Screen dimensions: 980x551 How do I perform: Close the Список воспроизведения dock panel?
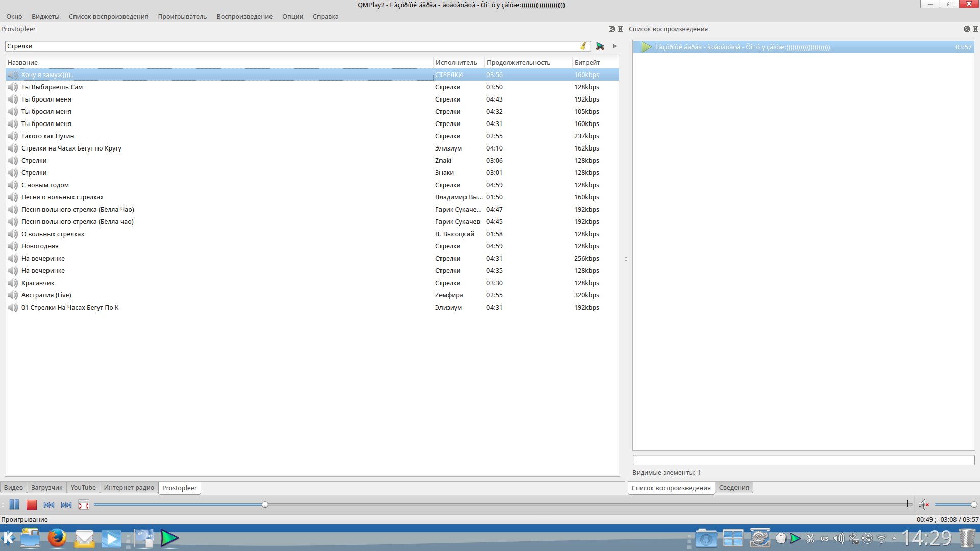[975, 29]
